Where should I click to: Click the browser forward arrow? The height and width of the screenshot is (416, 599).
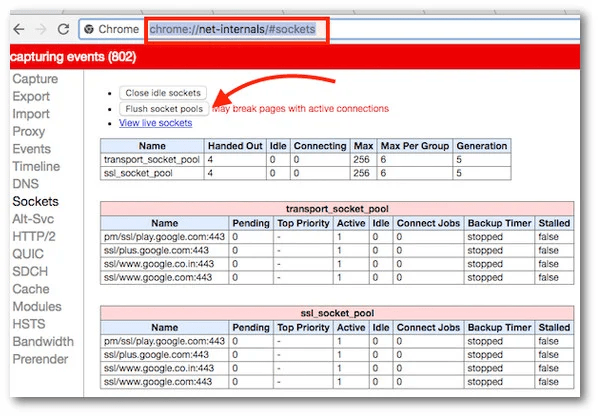(40, 29)
